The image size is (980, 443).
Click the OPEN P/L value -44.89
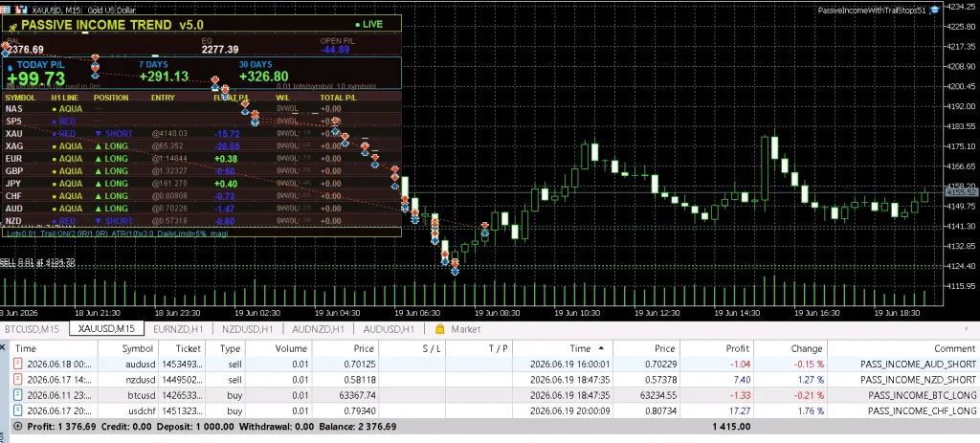(335, 50)
